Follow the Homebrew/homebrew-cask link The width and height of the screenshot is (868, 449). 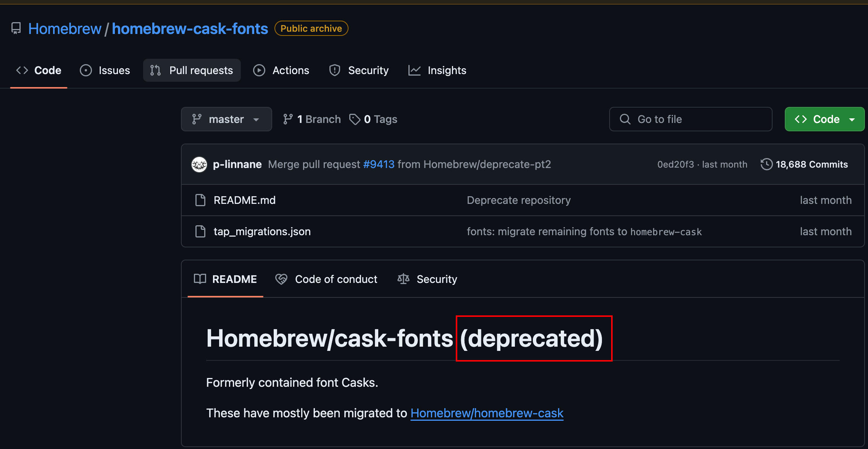pyautogui.click(x=487, y=413)
